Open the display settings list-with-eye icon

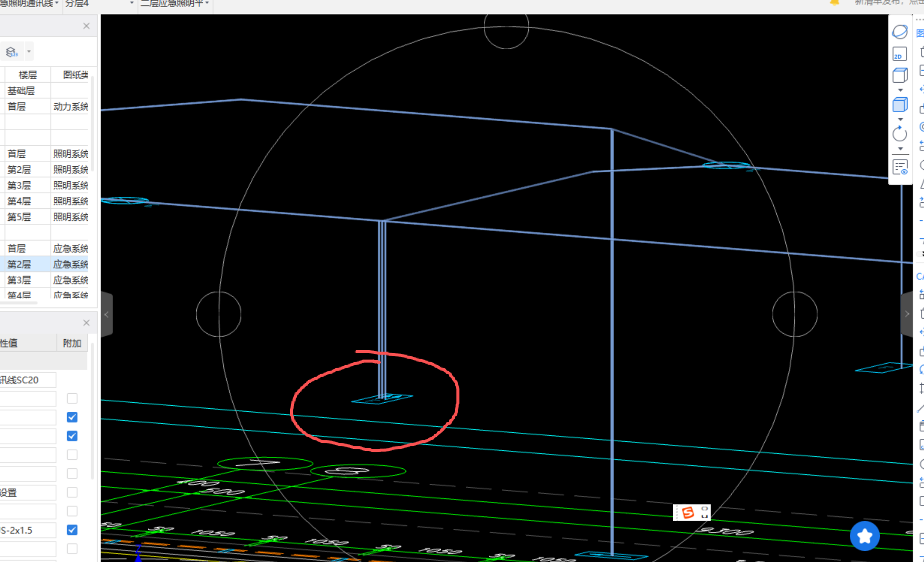(900, 167)
